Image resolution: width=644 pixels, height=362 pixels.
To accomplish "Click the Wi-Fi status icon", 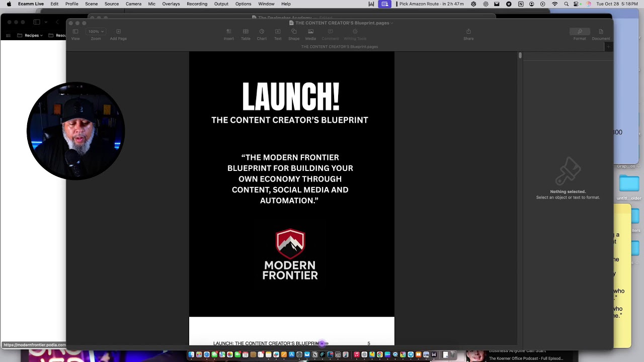I will [554, 4].
